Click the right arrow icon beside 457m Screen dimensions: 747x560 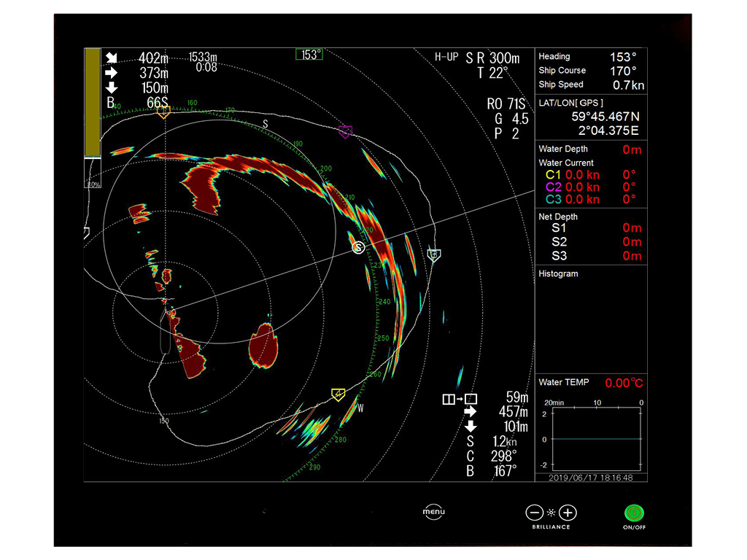click(471, 411)
